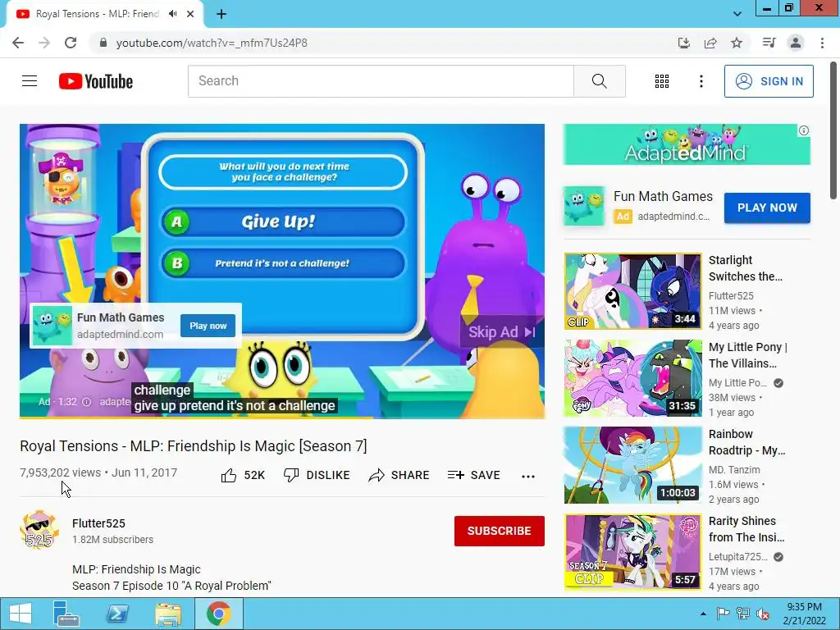Open Windows Start menu

point(20,614)
